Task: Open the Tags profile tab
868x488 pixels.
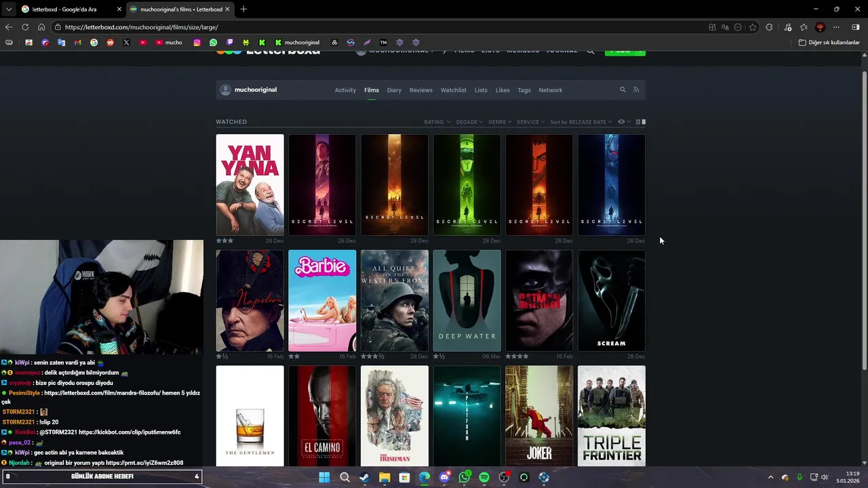Action: coord(524,90)
